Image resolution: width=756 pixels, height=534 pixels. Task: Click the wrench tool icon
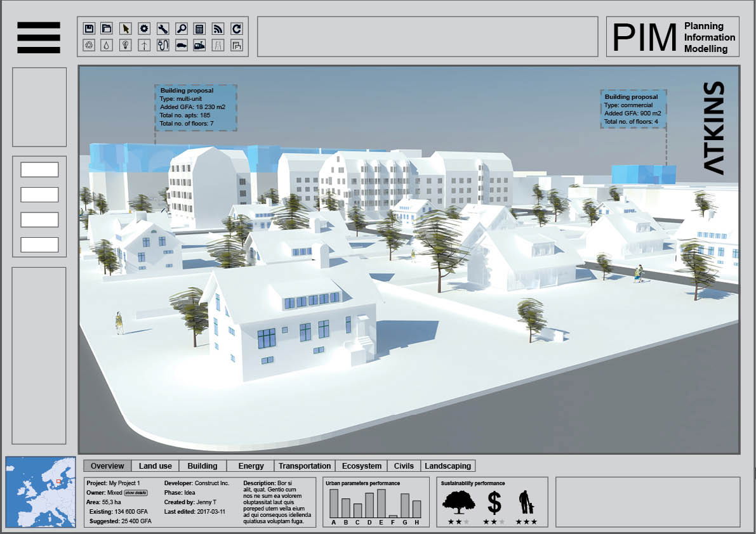162,28
